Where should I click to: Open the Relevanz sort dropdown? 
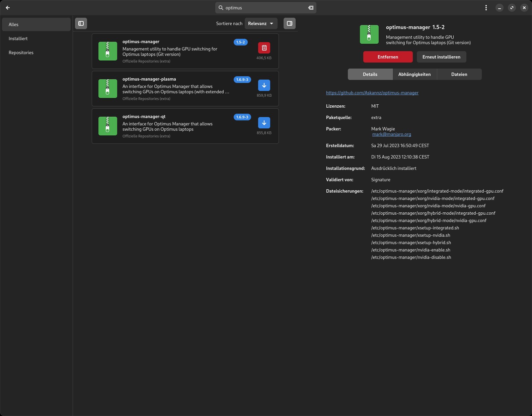[x=261, y=23]
